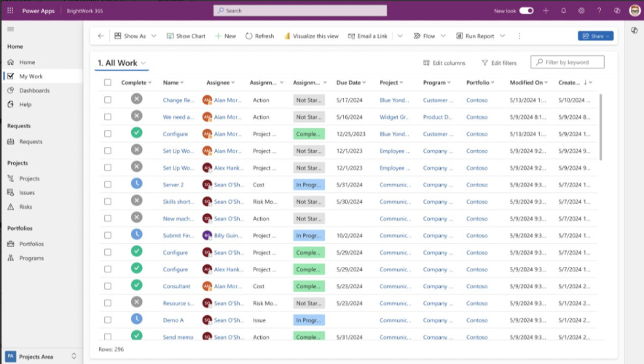Expand the 1. All Work view selector
644x364 pixels.
pyautogui.click(x=122, y=63)
